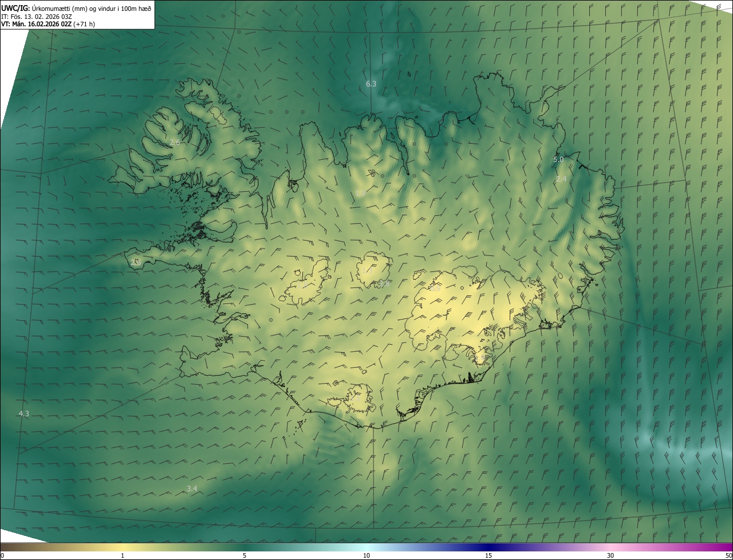Click the 30 label on the color scale
733x560 pixels.
[610, 555]
